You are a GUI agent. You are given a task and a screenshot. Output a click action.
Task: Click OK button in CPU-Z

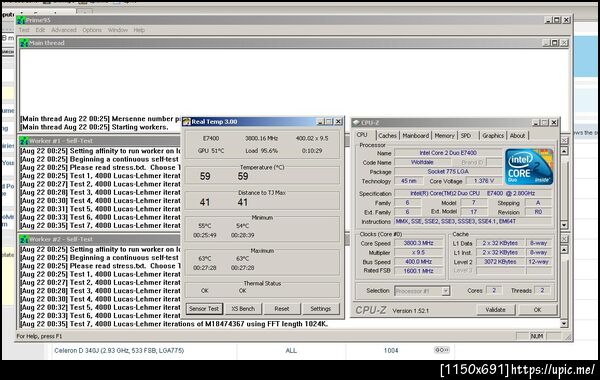(x=538, y=310)
